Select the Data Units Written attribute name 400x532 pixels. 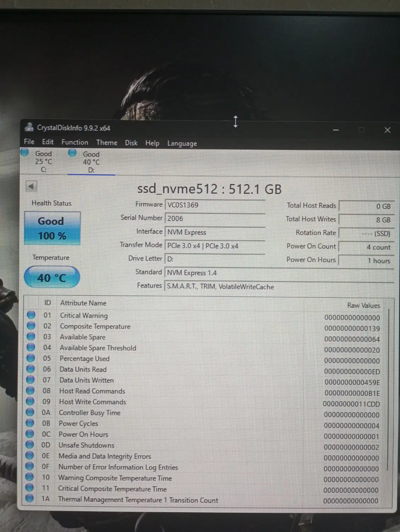coord(86,380)
